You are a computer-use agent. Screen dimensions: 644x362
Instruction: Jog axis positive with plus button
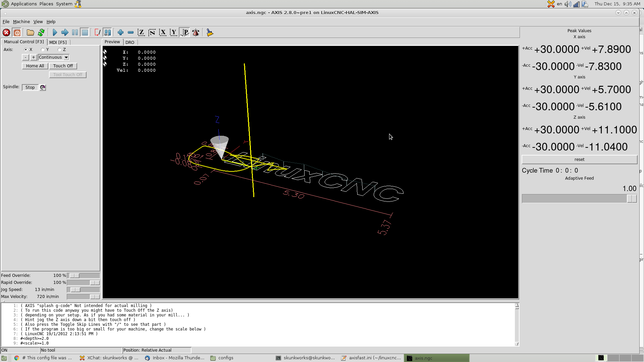[x=34, y=57]
